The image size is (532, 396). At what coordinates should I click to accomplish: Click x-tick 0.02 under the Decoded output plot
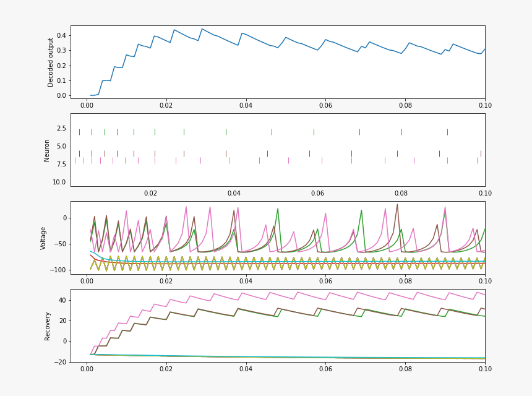pyautogui.click(x=166, y=106)
